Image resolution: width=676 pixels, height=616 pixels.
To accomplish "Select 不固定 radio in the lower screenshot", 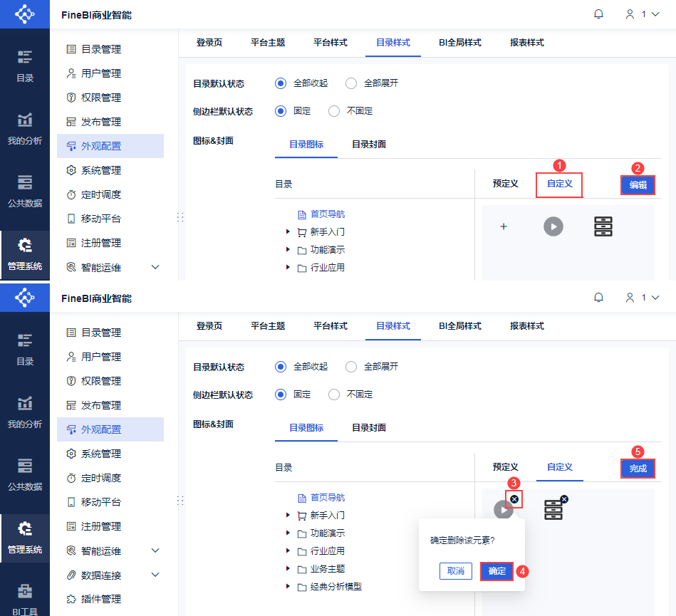I will click(333, 395).
